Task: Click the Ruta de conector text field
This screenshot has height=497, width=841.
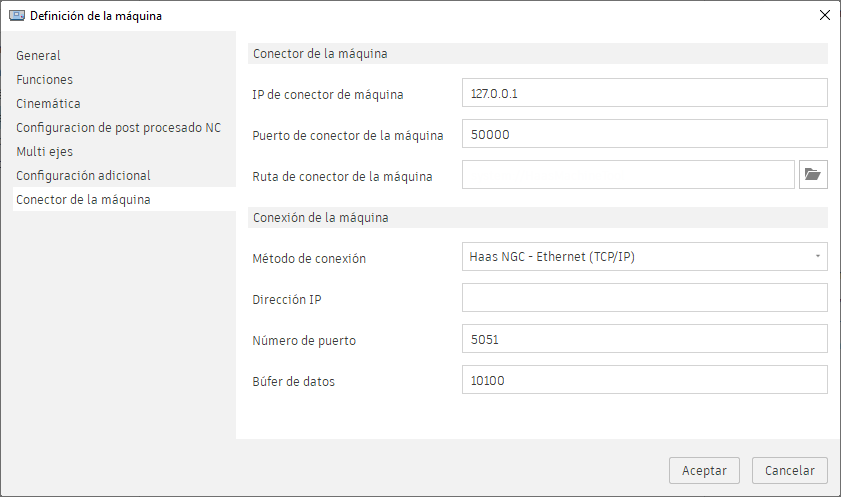Action: tap(628, 175)
